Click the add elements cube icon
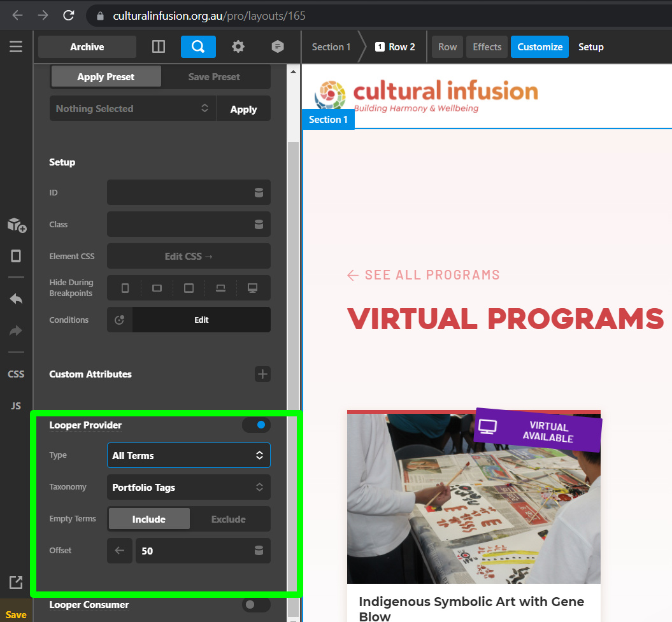The image size is (672, 622). pos(17,225)
